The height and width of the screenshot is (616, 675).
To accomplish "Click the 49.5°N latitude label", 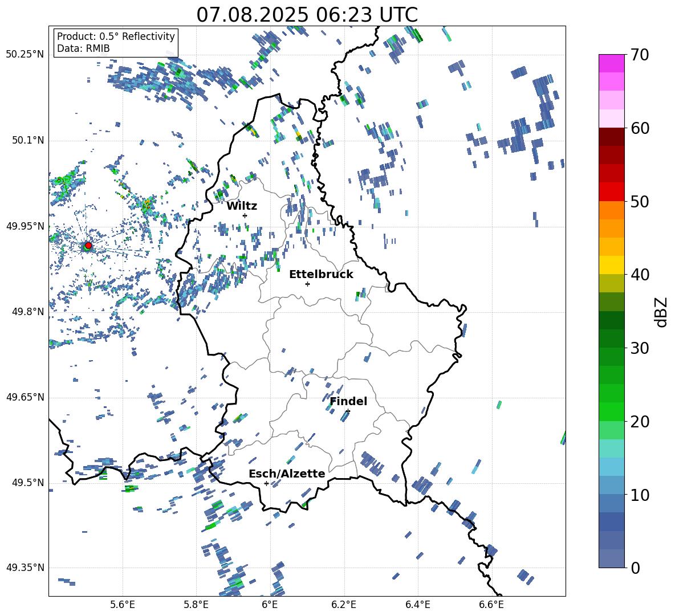I will [27, 483].
